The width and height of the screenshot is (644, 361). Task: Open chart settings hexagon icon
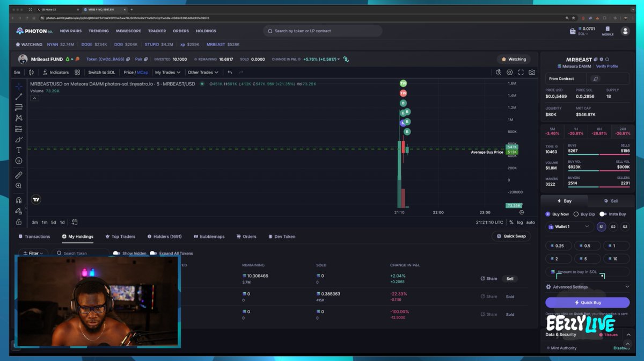pyautogui.click(x=510, y=72)
